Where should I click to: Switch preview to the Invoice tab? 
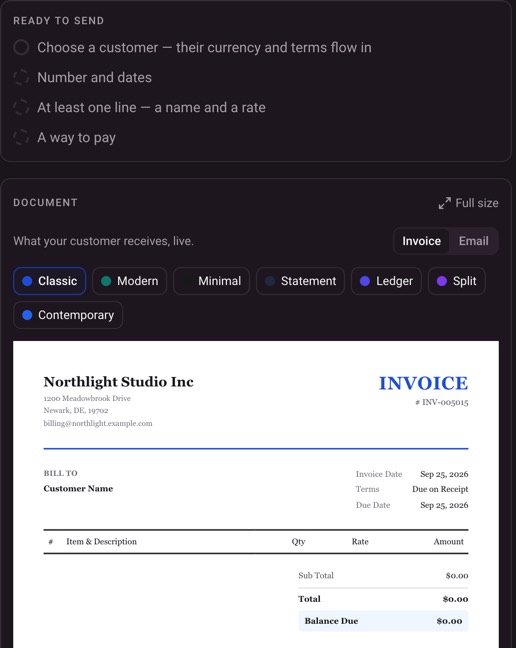[x=421, y=241]
